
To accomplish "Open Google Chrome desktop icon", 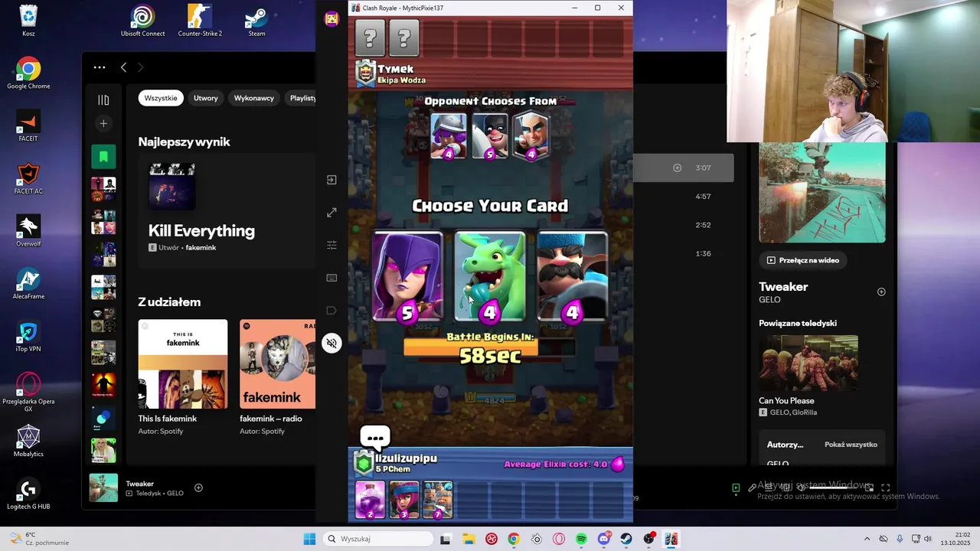I will pos(28,73).
